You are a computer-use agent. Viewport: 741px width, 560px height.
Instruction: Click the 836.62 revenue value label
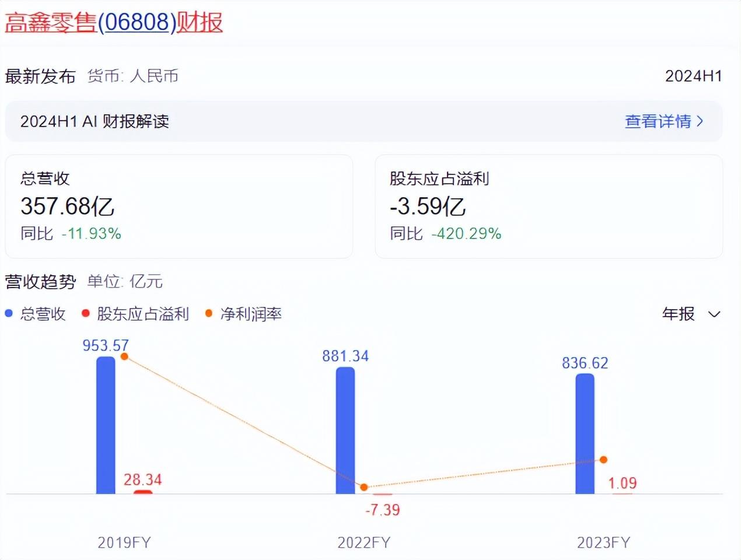point(585,363)
